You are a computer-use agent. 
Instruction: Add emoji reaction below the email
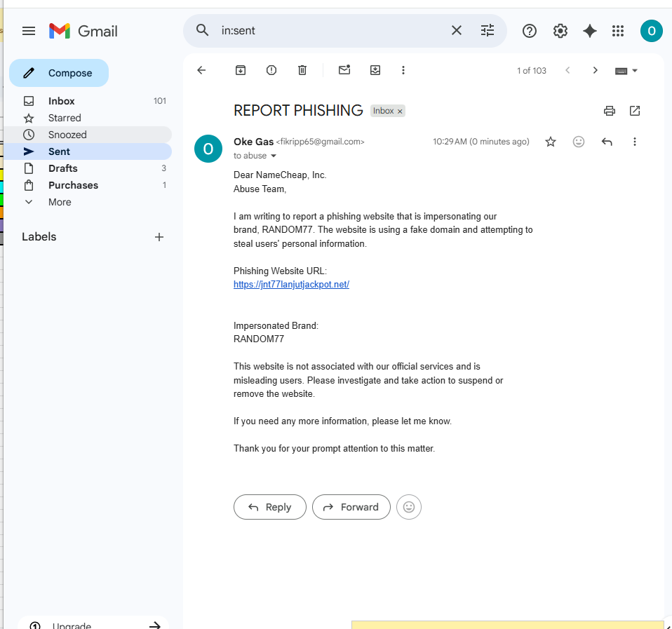coord(409,507)
